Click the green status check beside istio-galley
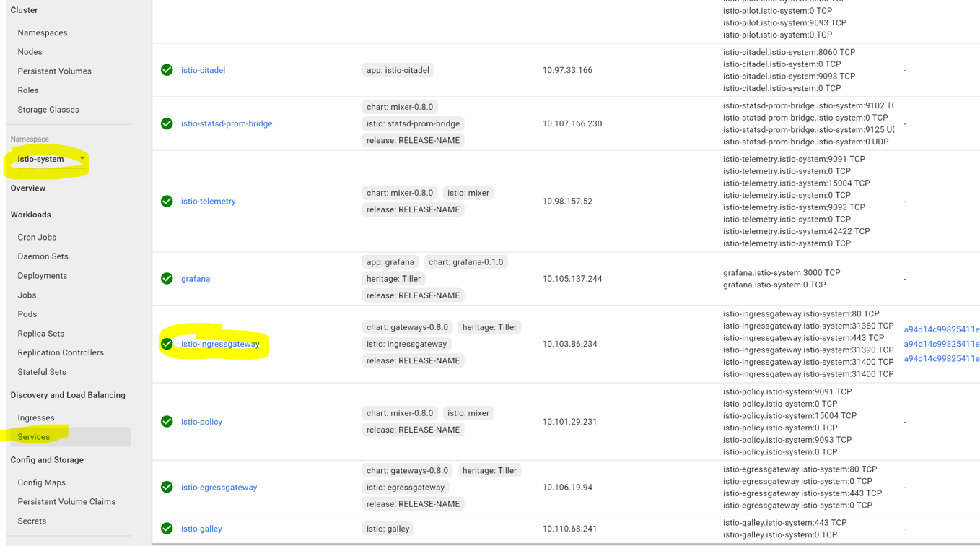 [167, 529]
